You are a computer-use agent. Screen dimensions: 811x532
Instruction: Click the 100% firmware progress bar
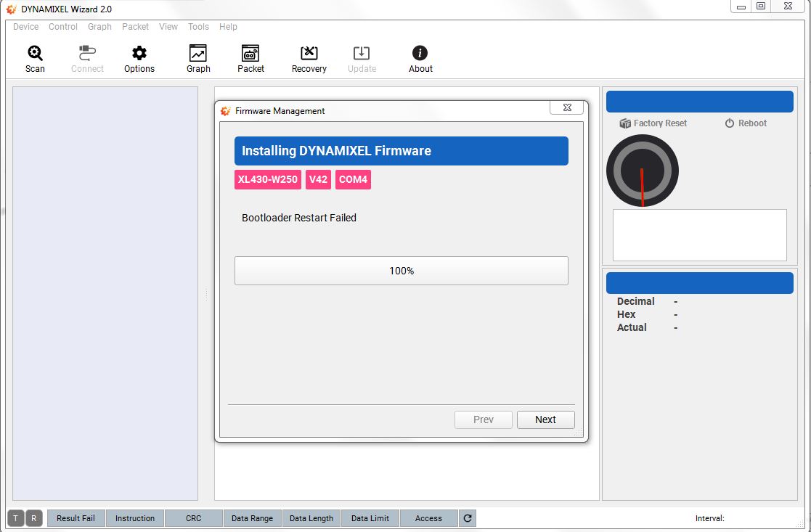coord(402,271)
